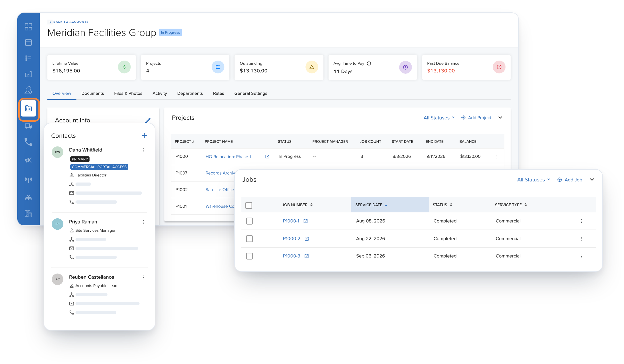Open job P1000-1 external link icon
The width and height of the screenshot is (624, 364).
(x=305, y=221)
